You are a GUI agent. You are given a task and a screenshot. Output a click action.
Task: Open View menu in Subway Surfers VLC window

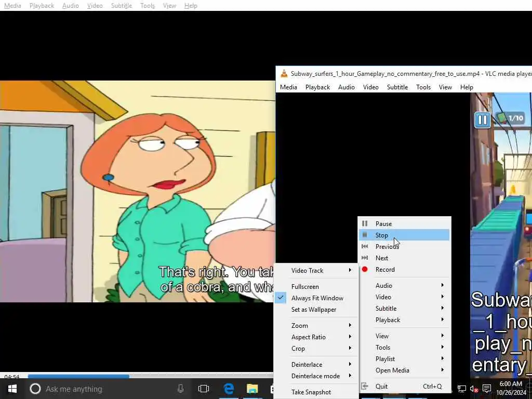click(x=445, y=87)
